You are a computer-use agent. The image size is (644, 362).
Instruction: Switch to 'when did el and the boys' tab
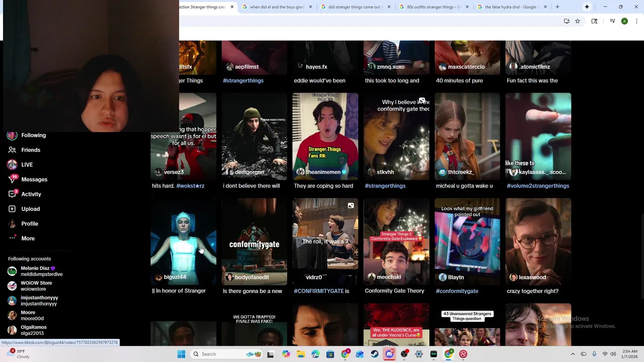pyautogui.click(x=276, y=7)
